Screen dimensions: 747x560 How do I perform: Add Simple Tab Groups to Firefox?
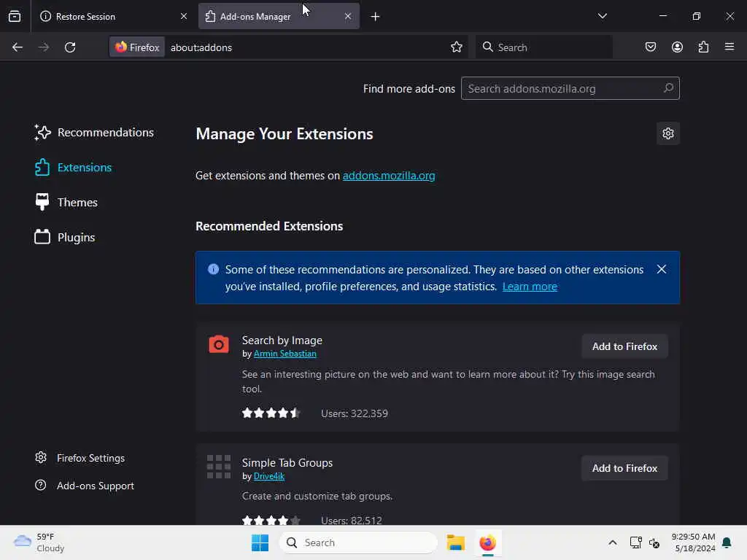point(624,469)
